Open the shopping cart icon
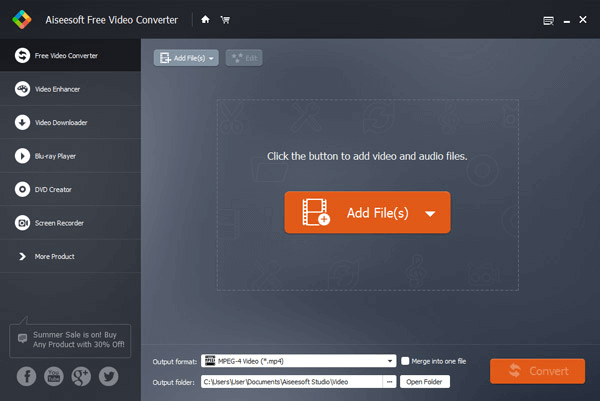 pos(225,19)
